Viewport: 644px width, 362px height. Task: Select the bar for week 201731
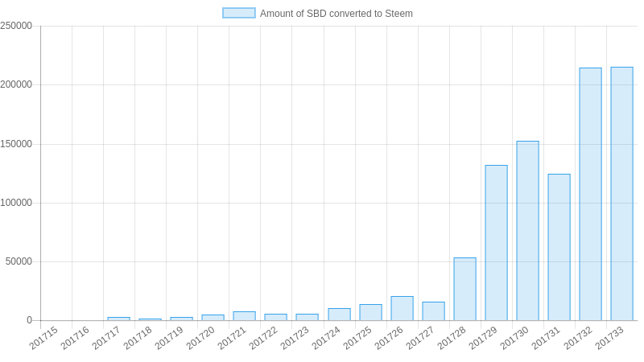pos(559,247)
